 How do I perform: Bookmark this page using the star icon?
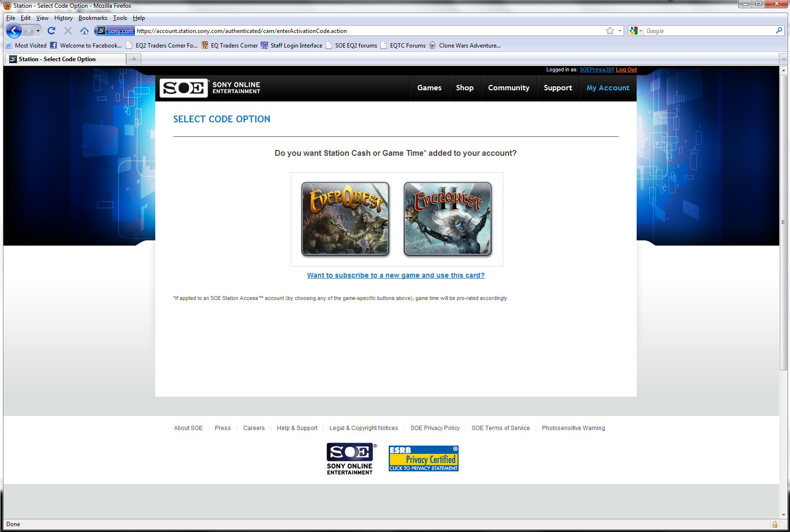610,31
